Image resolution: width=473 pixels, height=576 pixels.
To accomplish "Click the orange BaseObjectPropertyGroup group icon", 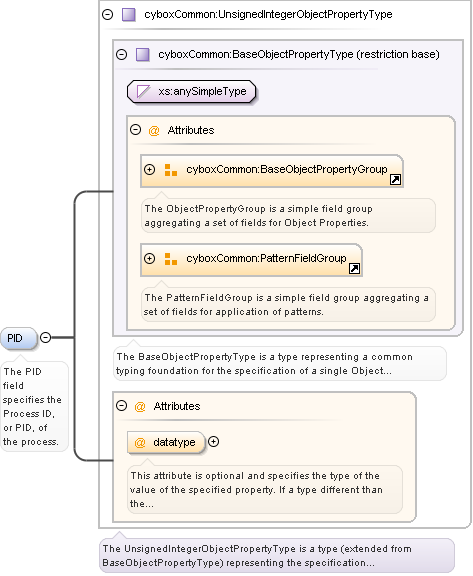I will coord(171,170).
